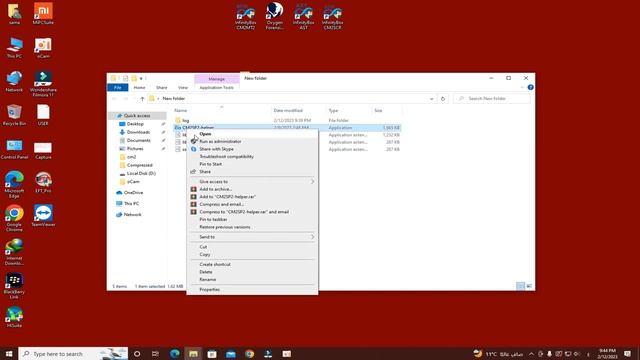
Task: Select the InfinityBox CM2MT2 desktop icon
Action: (246, 16)
